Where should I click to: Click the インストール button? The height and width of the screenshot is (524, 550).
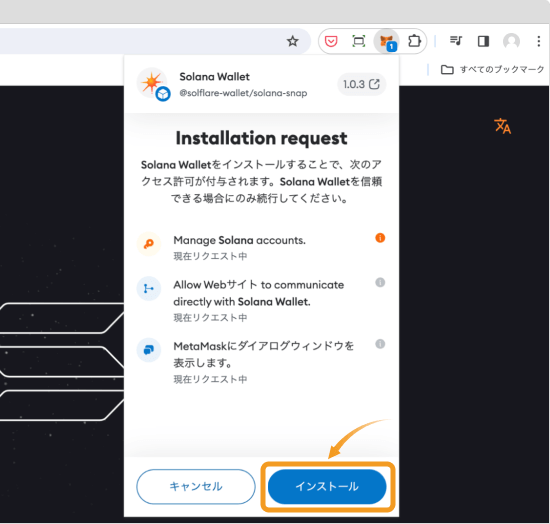(327, 486)
